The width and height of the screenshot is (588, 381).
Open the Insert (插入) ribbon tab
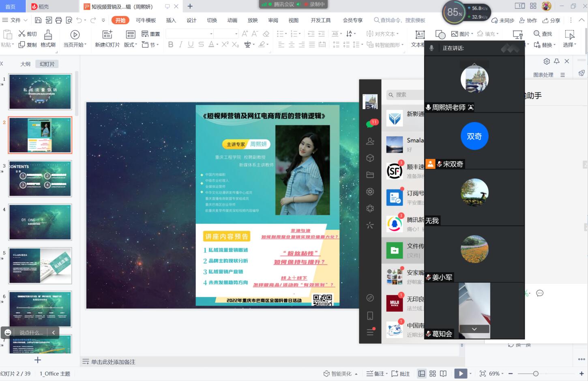pyautogui.click(x=171, y=20)
